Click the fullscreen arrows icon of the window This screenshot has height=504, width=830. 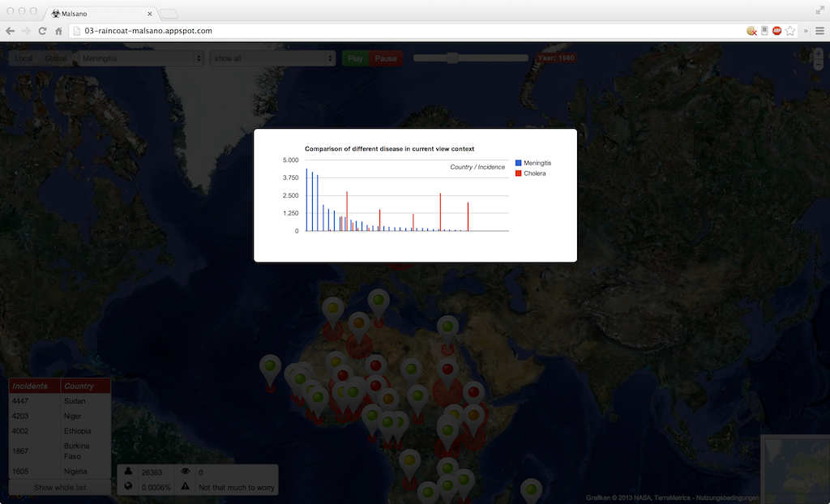tap(820, 10)
